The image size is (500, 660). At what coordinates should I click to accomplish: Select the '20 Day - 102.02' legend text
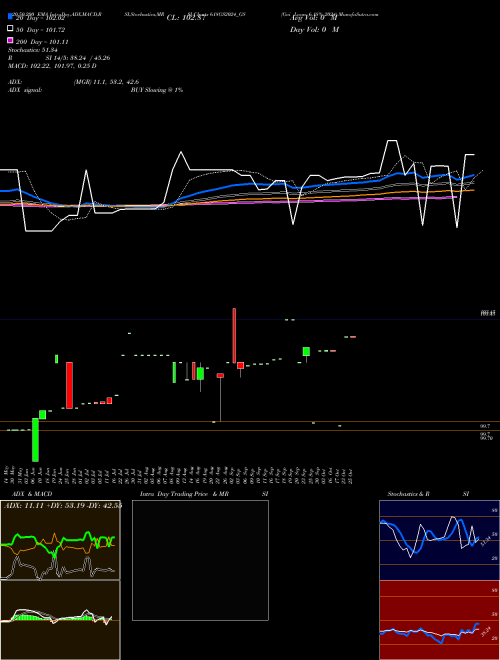point(41,18)
